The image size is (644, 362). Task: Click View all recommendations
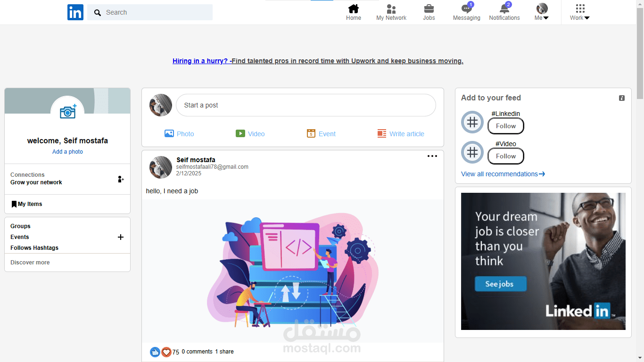click(503, 174)
